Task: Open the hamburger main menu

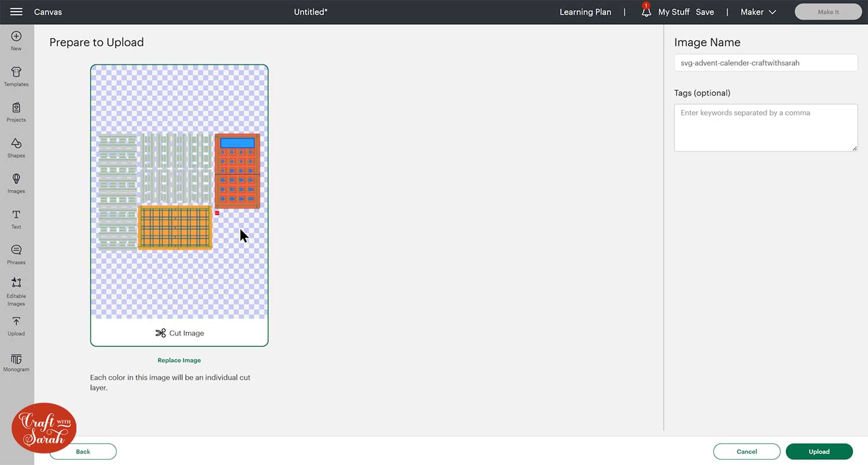Action: 16,12
